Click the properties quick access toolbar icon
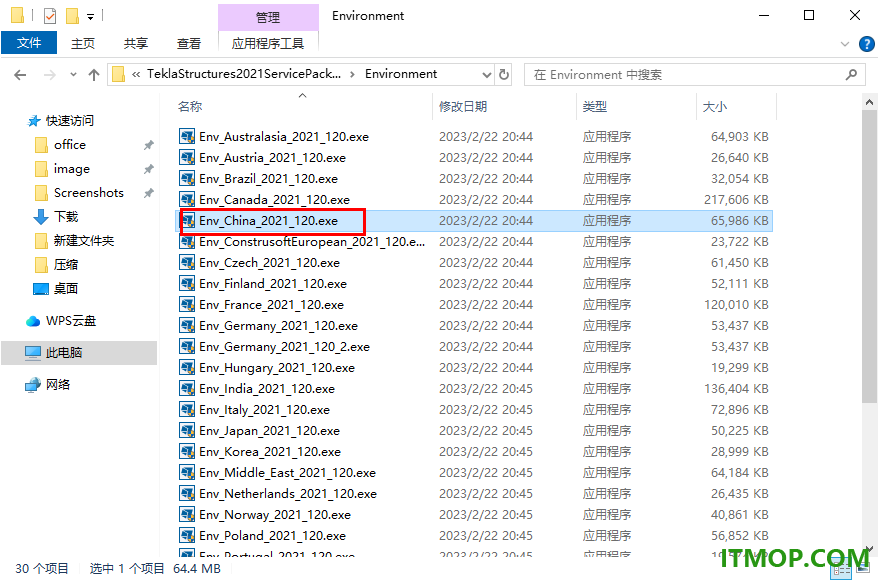879x581 pixels. click(50, 16)
